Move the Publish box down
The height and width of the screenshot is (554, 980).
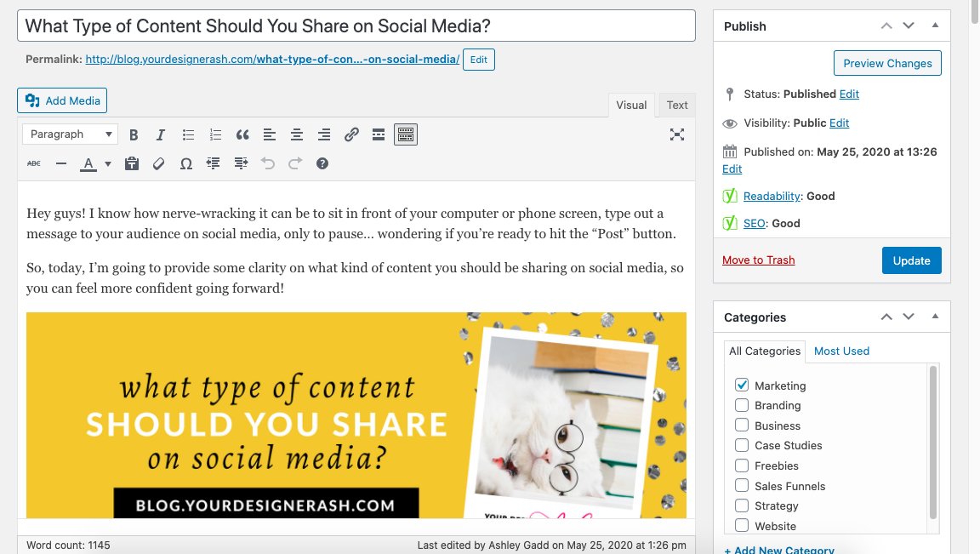coord(909,26)
